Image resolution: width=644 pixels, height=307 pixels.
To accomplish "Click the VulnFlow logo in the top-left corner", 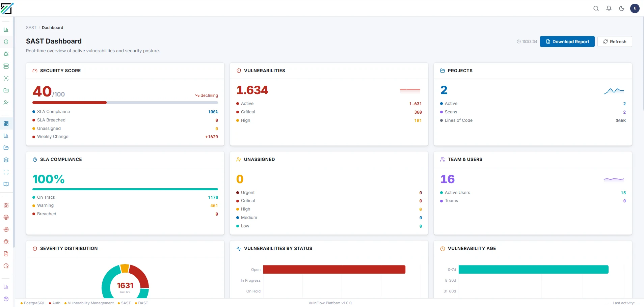I will tap(7, 8).
